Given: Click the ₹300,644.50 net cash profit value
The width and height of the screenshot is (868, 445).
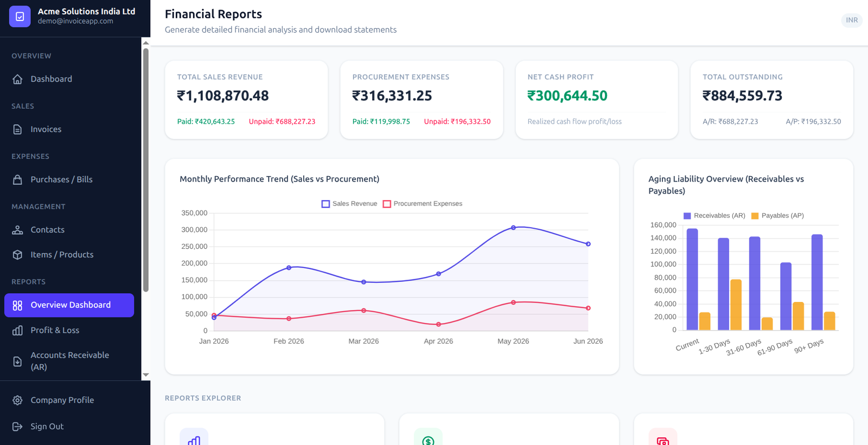Looking at the screenshot, I should coord(567,96).
